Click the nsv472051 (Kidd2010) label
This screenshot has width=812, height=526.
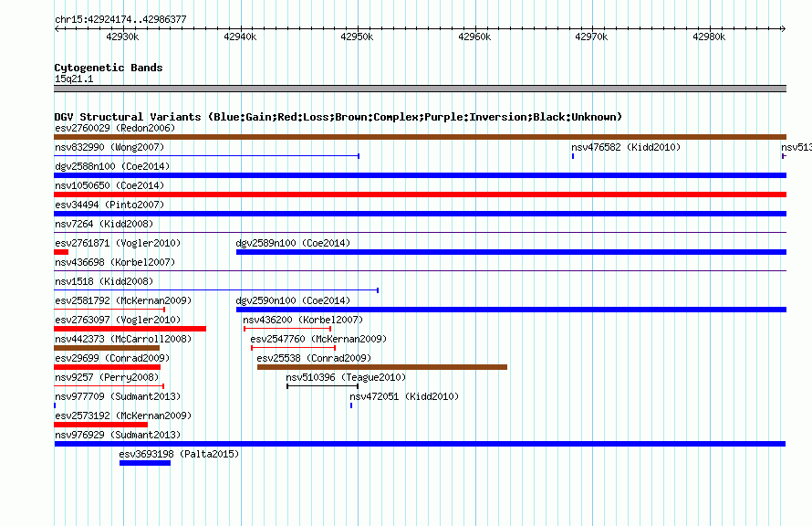coord(404,396)
